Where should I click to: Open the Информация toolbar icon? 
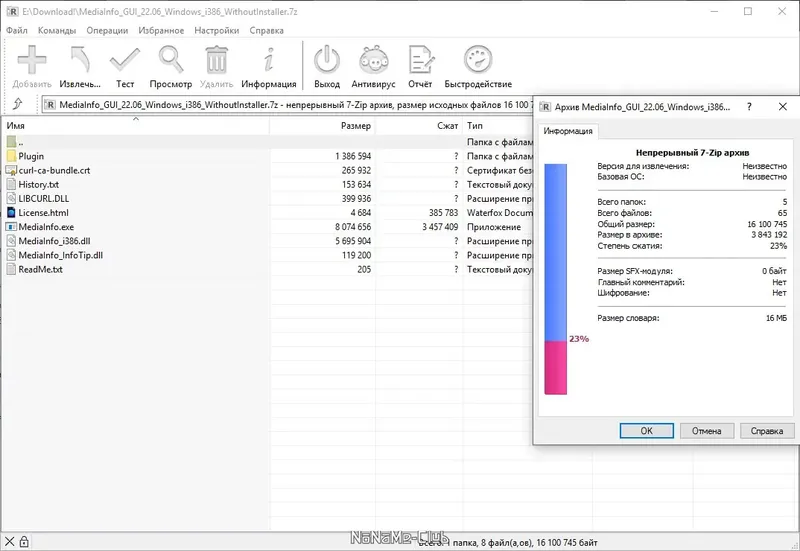pyautogui.click(x=269, y=60)
